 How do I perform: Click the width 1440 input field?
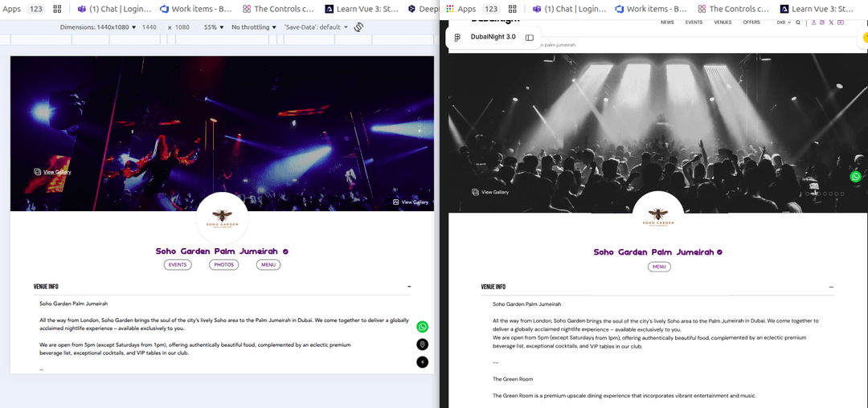tap(149, 27)
